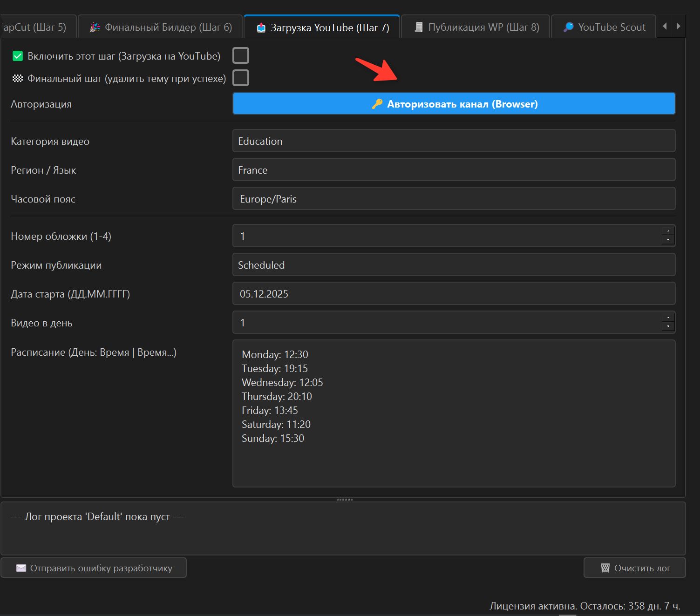The image size is (700, 616).
Task: Click the upload icon on the Загрузка YouTube tab
Action: click(x=261, y=28)
